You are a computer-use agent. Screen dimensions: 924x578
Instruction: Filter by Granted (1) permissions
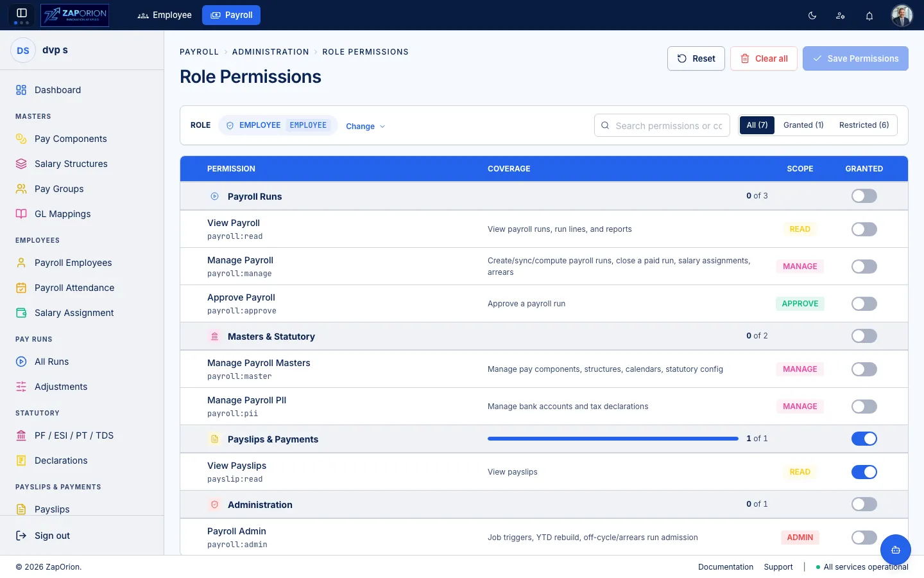[x=803, y=125]
